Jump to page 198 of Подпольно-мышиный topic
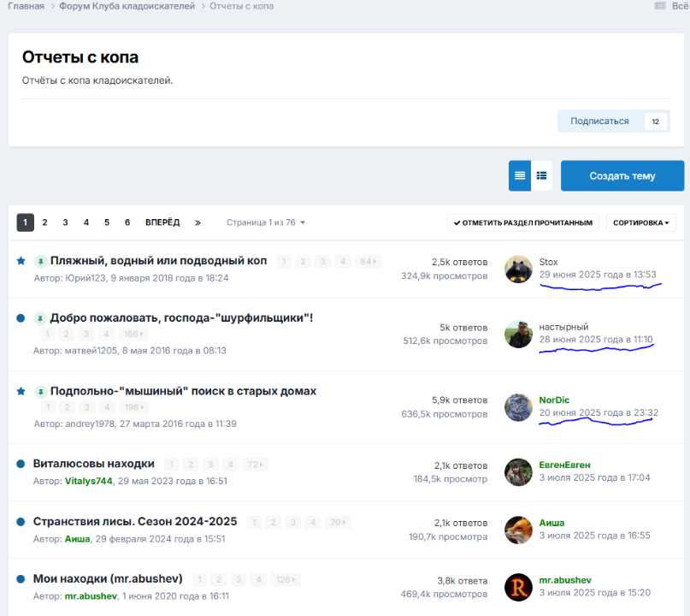 click(x=133, y=407)
